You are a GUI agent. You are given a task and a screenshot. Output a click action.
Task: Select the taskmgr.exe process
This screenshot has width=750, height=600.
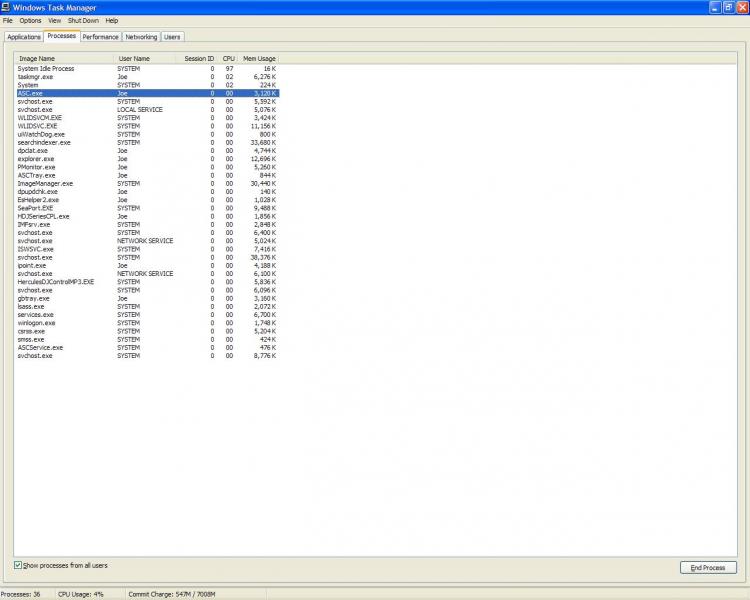147,77
